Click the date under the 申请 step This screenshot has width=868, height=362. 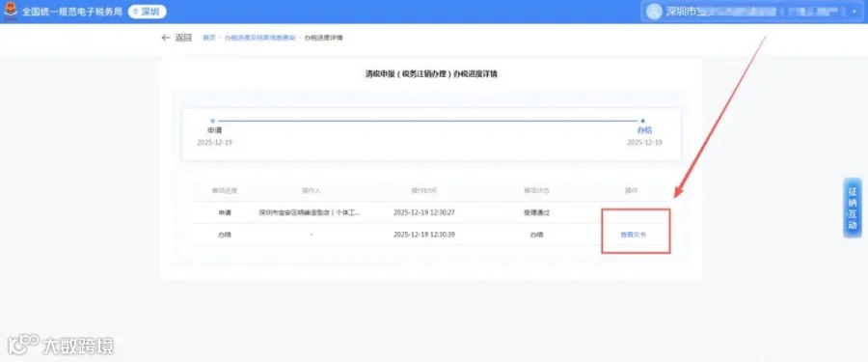tap(214, 143)
